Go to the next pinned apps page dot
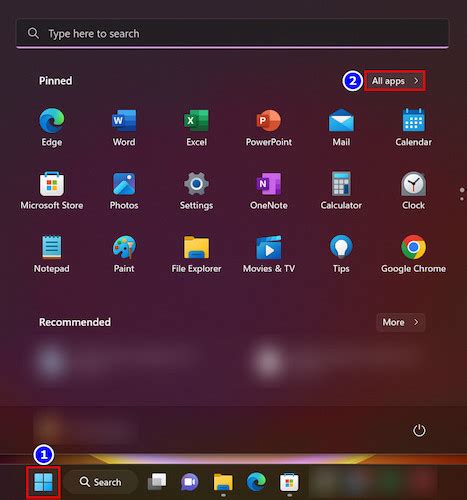 click(462, 199)
